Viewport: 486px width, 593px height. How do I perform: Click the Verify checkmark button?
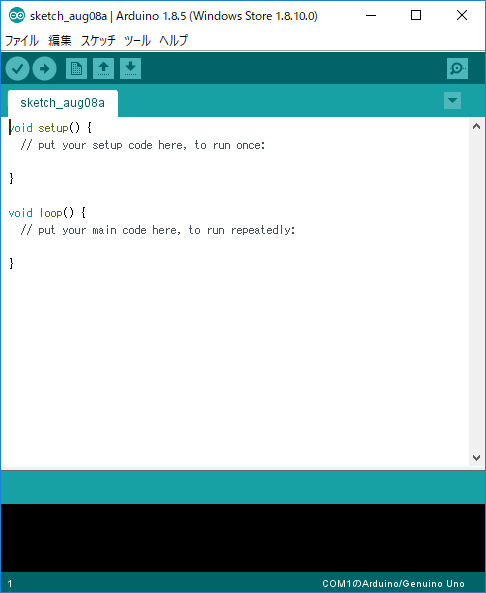point(17,68)
